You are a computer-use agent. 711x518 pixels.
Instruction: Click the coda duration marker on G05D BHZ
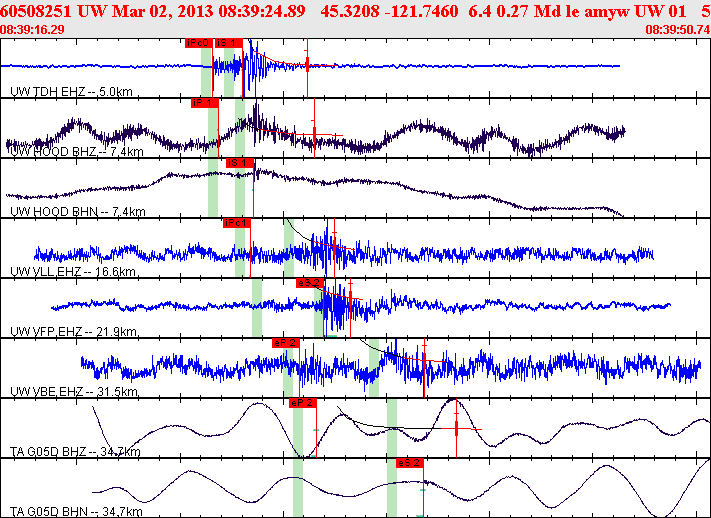pyautogui.click(x=457, y=429)
